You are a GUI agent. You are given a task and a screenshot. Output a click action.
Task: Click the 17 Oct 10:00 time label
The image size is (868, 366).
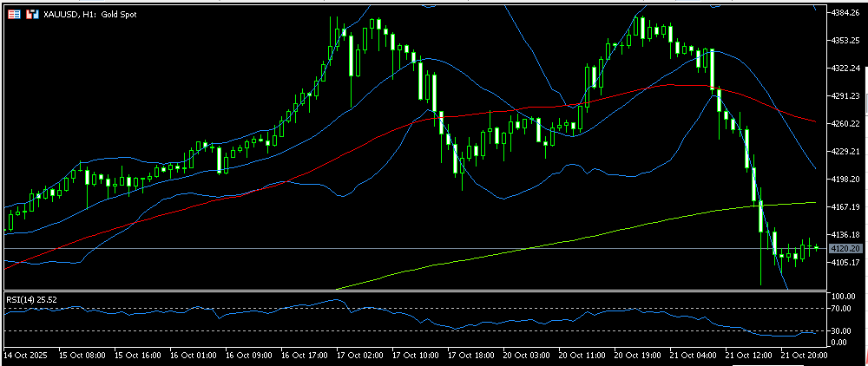[415, 354]
